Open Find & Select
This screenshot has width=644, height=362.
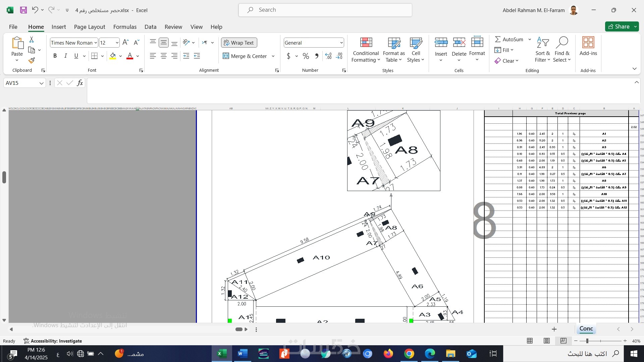(x=562, y=50)
